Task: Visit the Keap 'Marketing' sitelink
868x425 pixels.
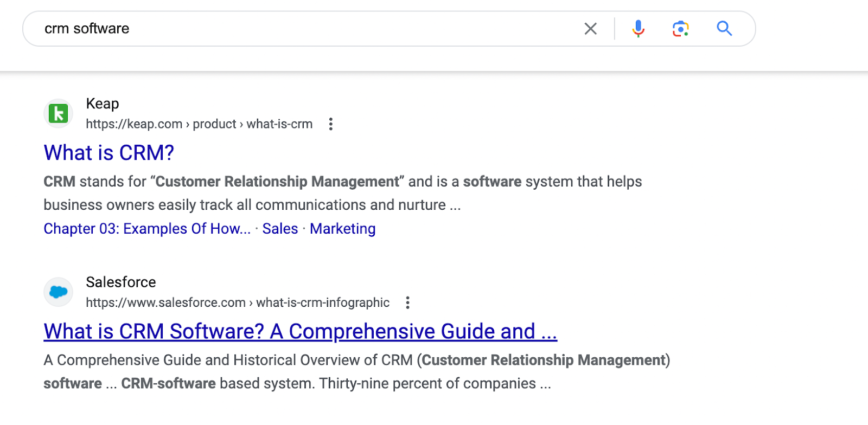Action: pyautogui.click(x=343, y=229)
